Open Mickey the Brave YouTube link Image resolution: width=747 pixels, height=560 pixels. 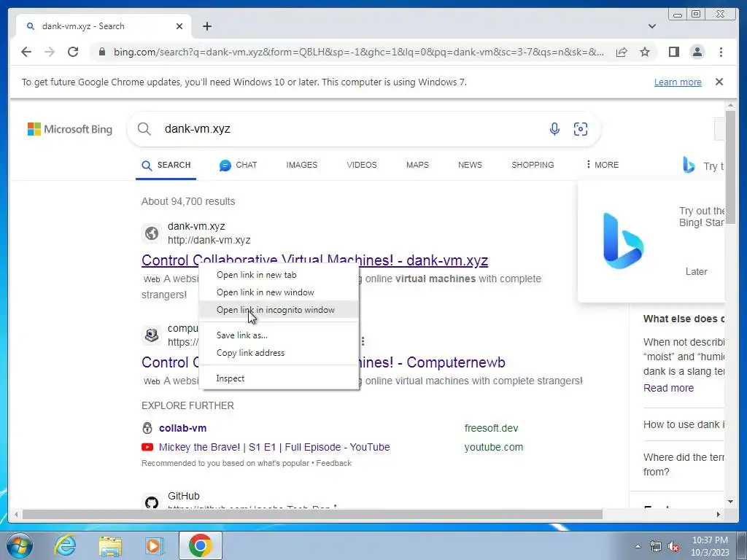pyautogui.click(x=274, y=447)
